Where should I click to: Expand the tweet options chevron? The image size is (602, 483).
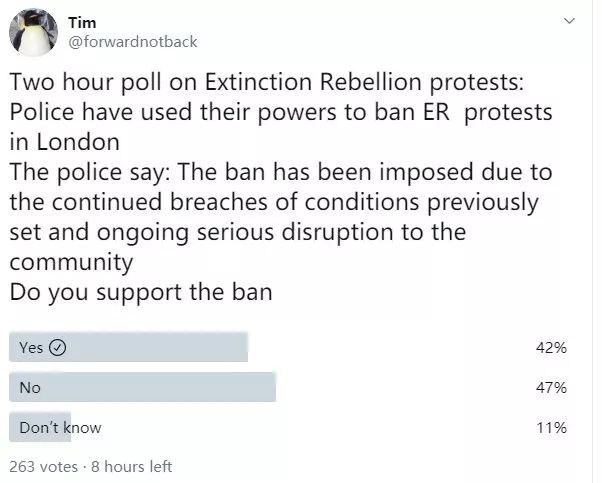(570, 20)
